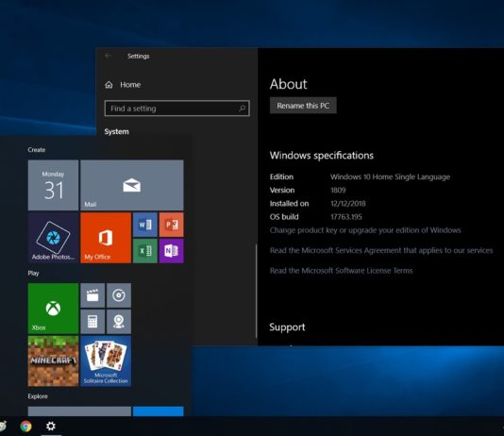Open the Calendar tile showing Monday 31
504x436 pixels.
[x=53, y=185]
